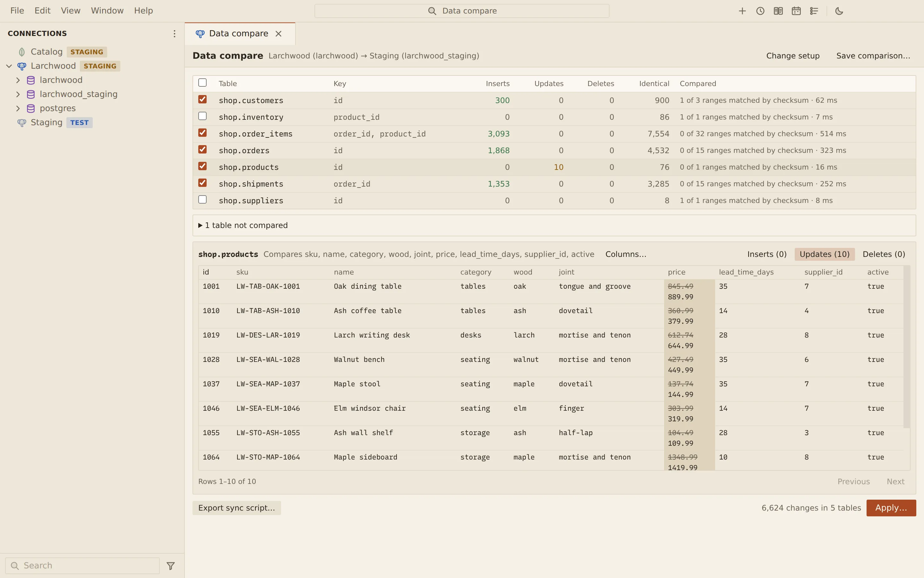This screenshot has height=578, width=924.
Task: Expand the larchwood_staging database node
Action: point(18,94)
